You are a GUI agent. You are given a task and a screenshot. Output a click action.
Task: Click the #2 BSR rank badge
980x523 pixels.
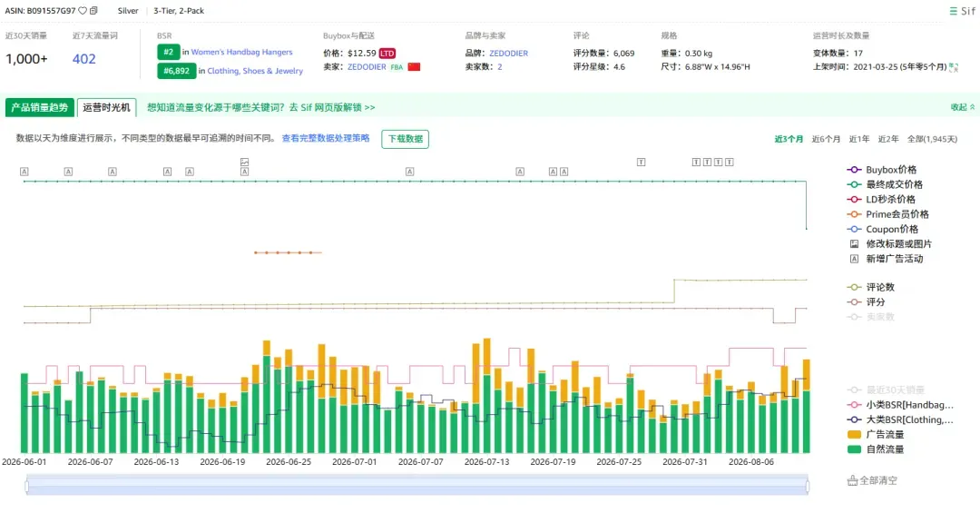pyautogui.click(x=168, y=52)
